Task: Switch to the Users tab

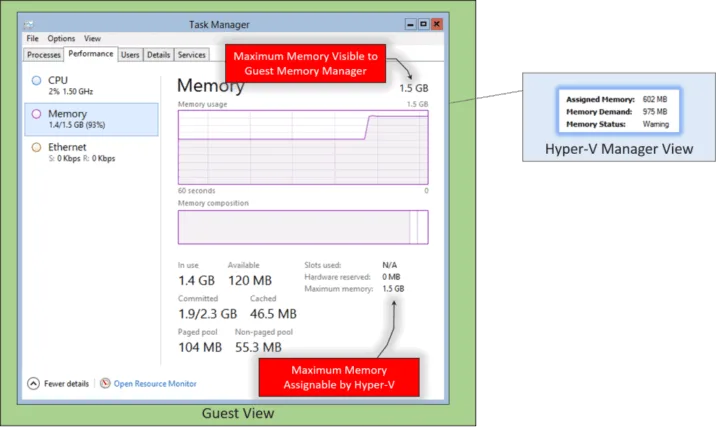Action: [130, 55]
